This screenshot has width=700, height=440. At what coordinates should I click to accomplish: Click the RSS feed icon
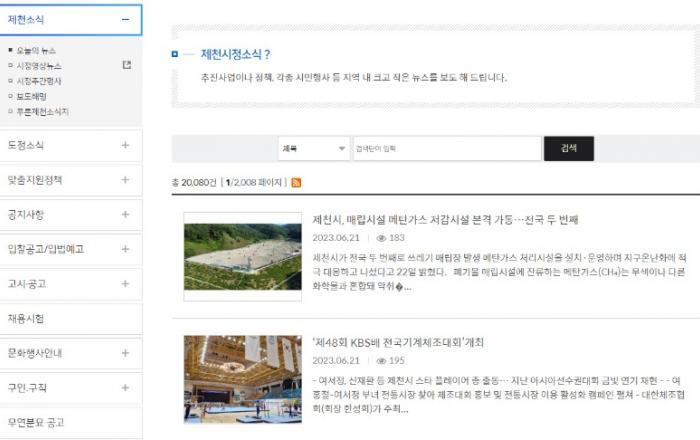296,183
